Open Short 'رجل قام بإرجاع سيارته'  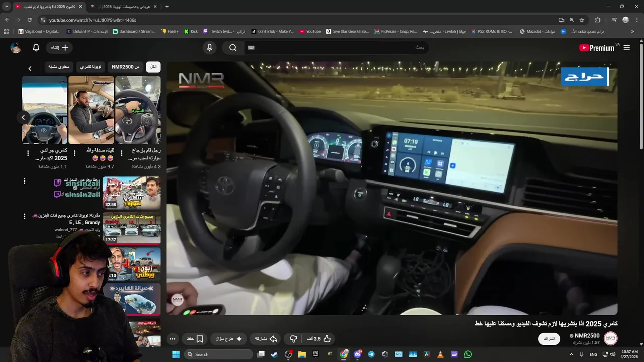point(138,110)
